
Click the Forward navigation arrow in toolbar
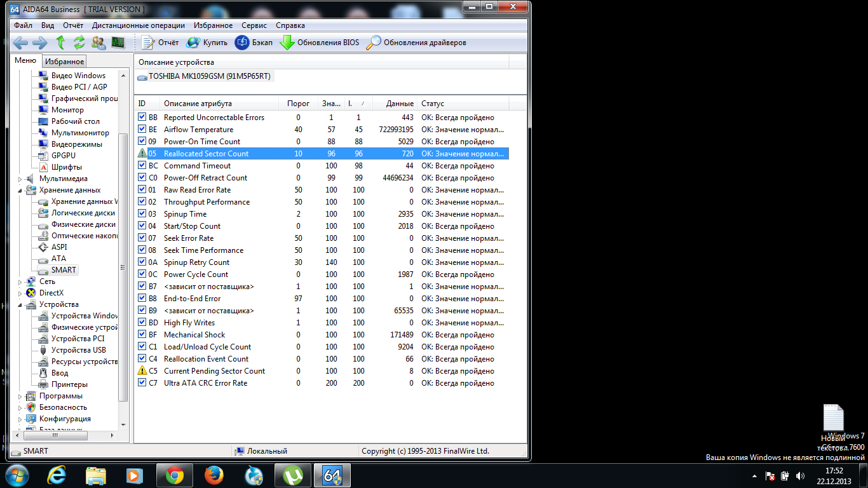pyautogui.click(x=39, y=43)
